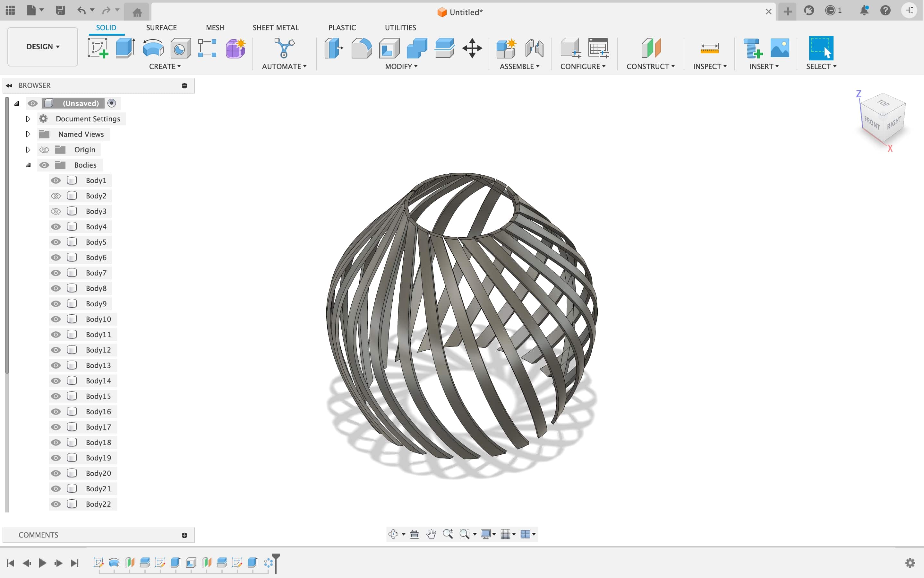Hide Body10 using its eye icon
Viewport: 924px width, 578px height.
tap(56, 319)
